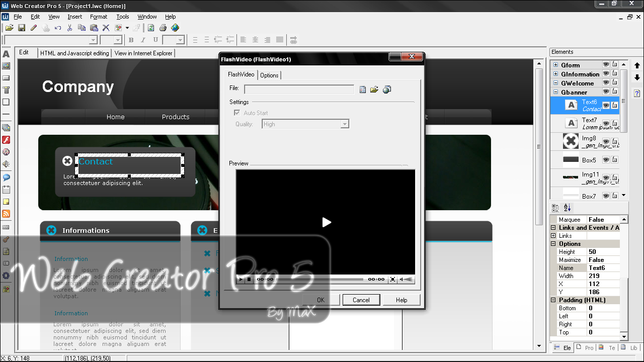Switch to HTML and Javascript editing tab
Screen dimensions: 644x362
click(74, 53)
